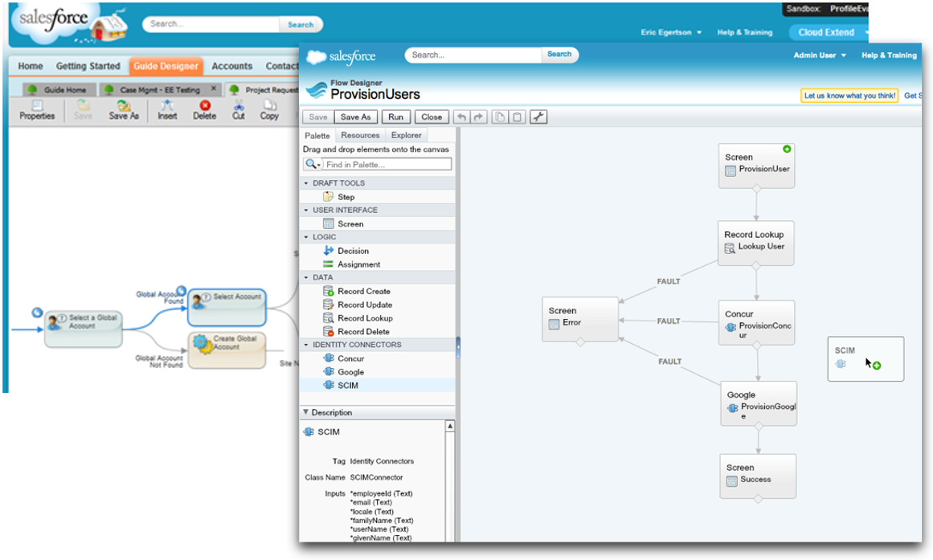Close the Case Mgmt - EE Testing subtab
The image size is (933, 560).
pyautogui.click(x=214, y=88)
